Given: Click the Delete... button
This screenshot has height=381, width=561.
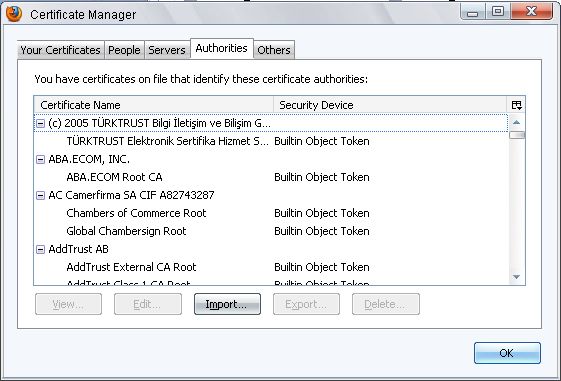Looking at the screenshot, I should [x=386, y=304].
